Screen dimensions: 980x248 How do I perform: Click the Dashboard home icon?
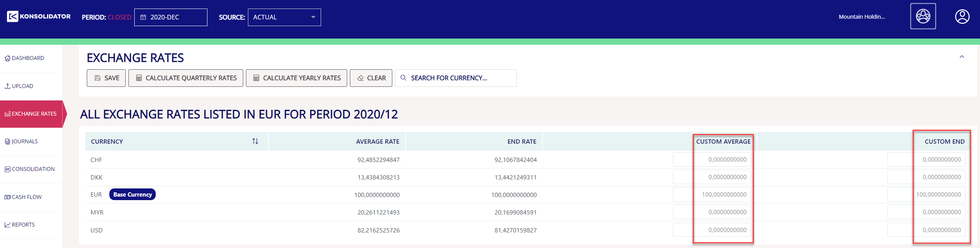7,58
